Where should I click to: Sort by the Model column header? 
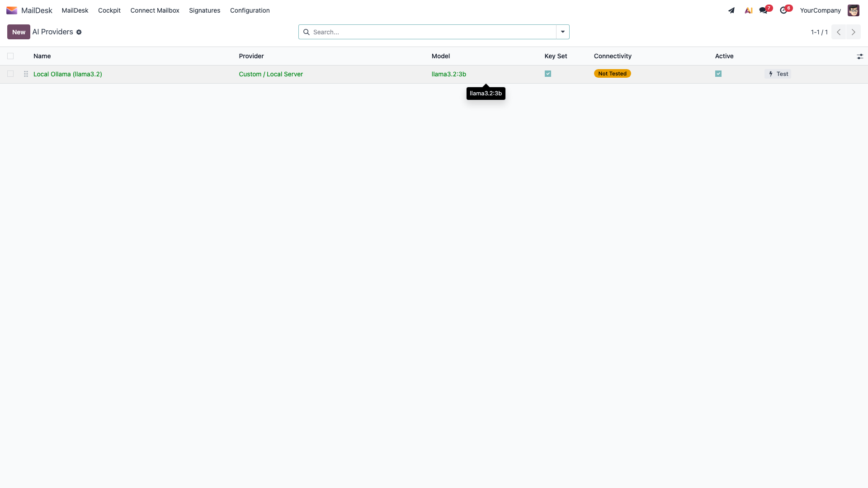441,56
